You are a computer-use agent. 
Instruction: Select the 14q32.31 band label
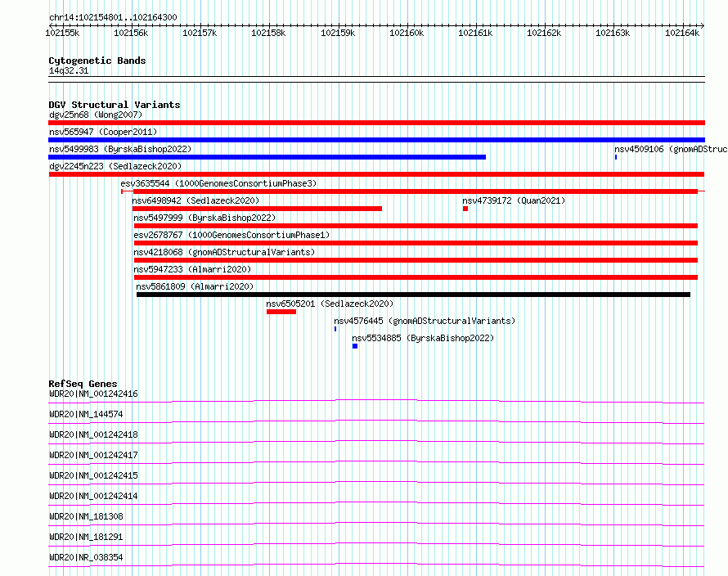coord(69,70)
